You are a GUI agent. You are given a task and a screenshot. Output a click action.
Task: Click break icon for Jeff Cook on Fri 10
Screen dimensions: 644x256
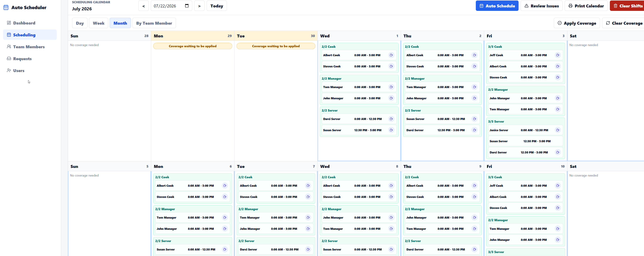click(558, 186)
